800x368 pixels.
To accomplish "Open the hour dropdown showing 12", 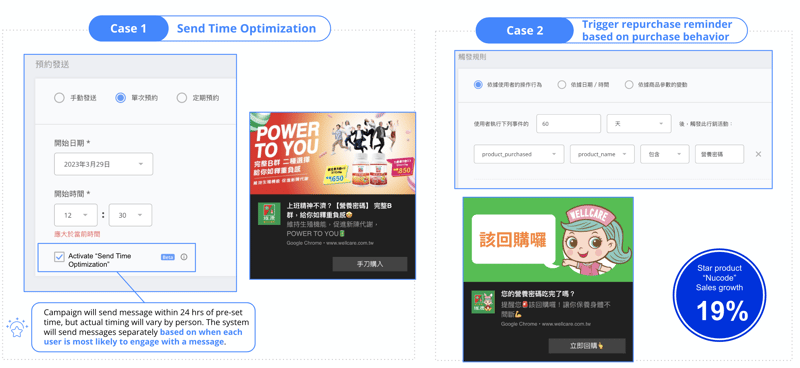I will point(76,215).
